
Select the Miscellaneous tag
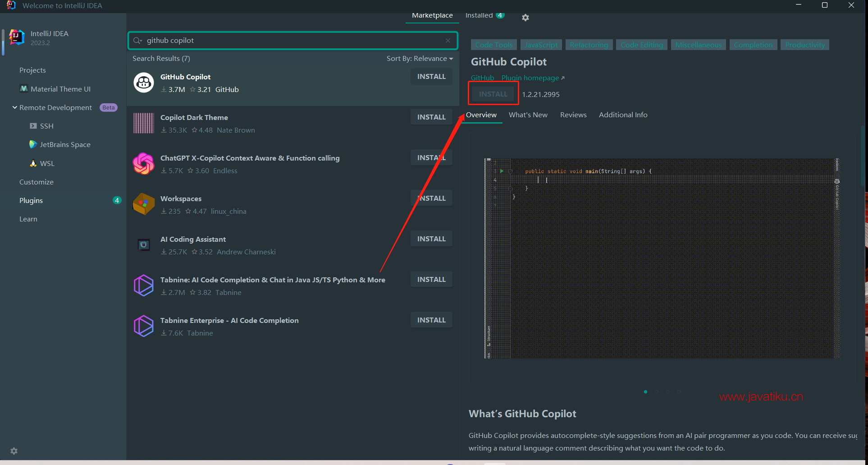click(x=699, y=45)
